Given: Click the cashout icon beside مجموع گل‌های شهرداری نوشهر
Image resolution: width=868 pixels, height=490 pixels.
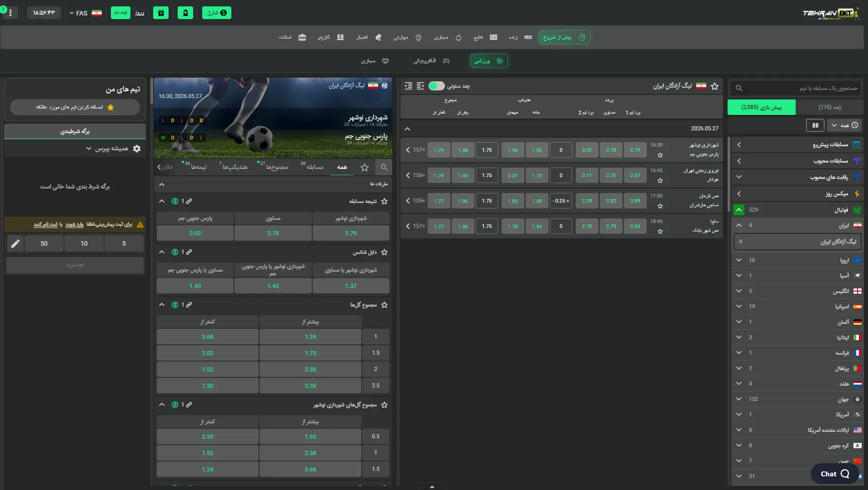Looking at the screenshot, I should point(175,405).
